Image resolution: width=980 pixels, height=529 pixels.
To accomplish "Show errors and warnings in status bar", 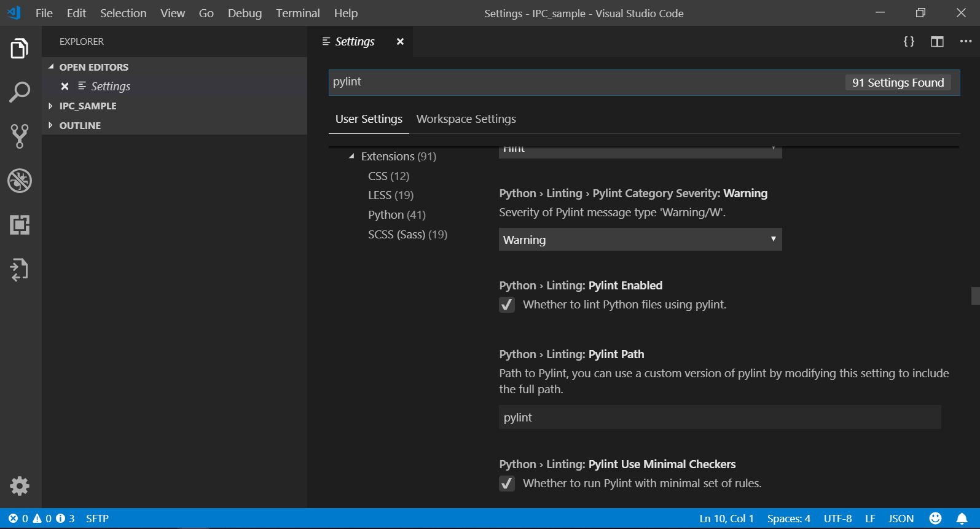I will coord(41,519).
